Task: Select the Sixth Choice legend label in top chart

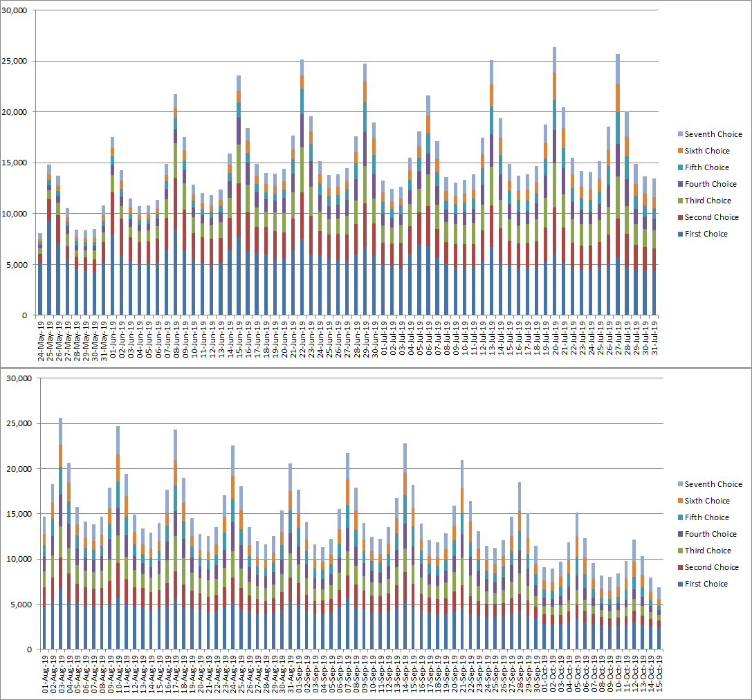Action: pos(706,151)
